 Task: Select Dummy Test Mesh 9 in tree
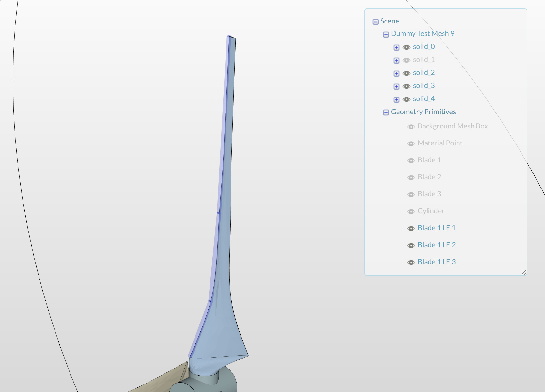423,34
